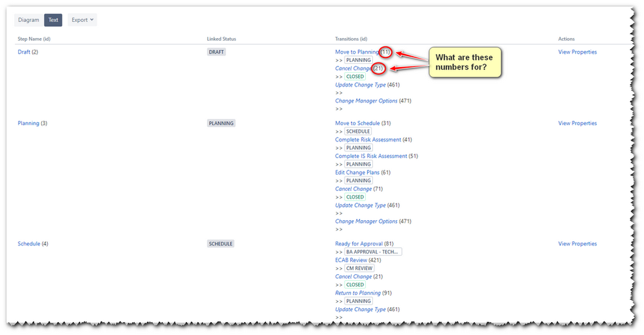Click Change Manager Options in Draft row
This screenshot has width=644, height=335.
point(367,101)
